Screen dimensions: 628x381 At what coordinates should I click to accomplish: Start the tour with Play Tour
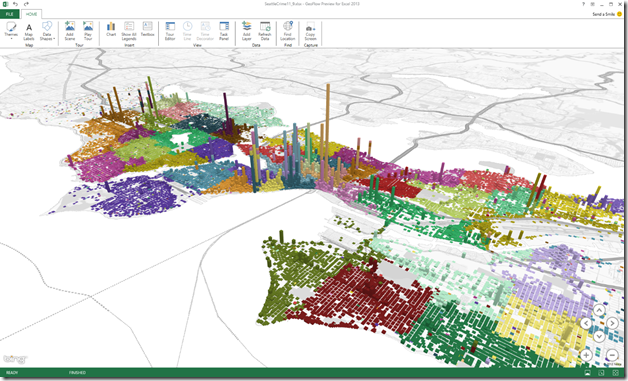tap(88, 31)
